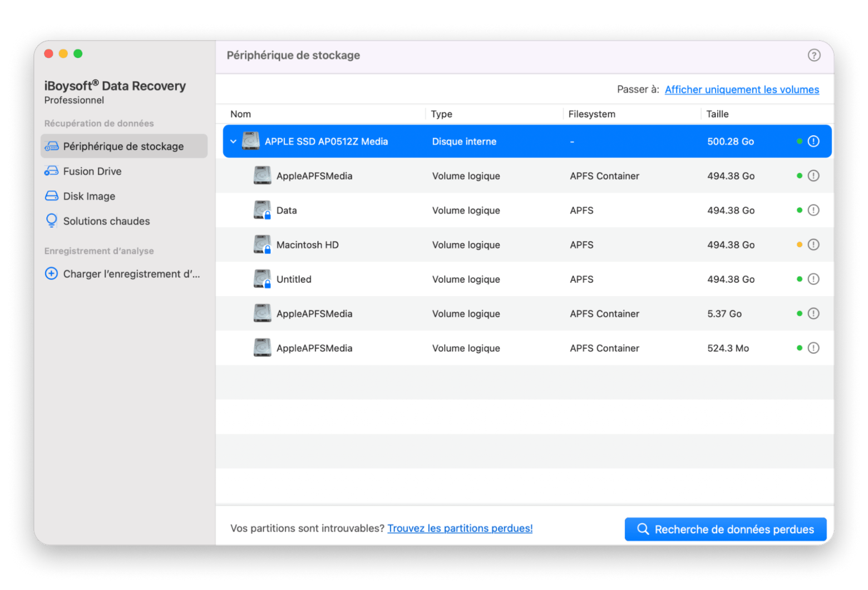Click the 524.3 Mo size value

coord(728,348)
